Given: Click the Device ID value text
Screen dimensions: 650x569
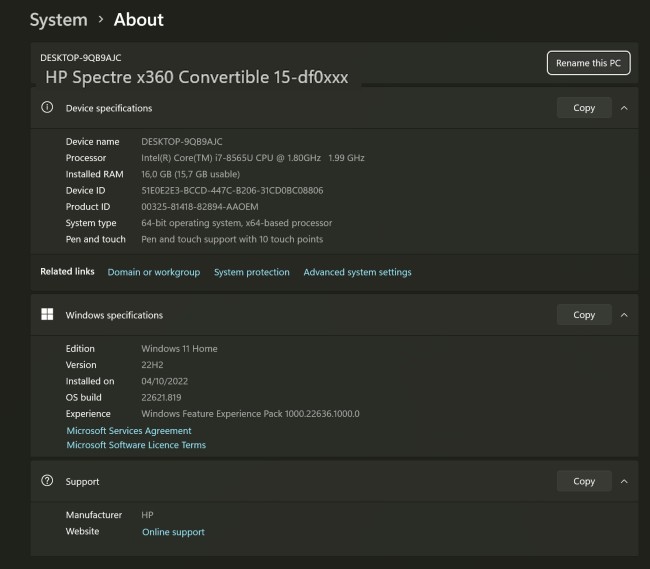Looking at the screenshot, I should [232, 190].
